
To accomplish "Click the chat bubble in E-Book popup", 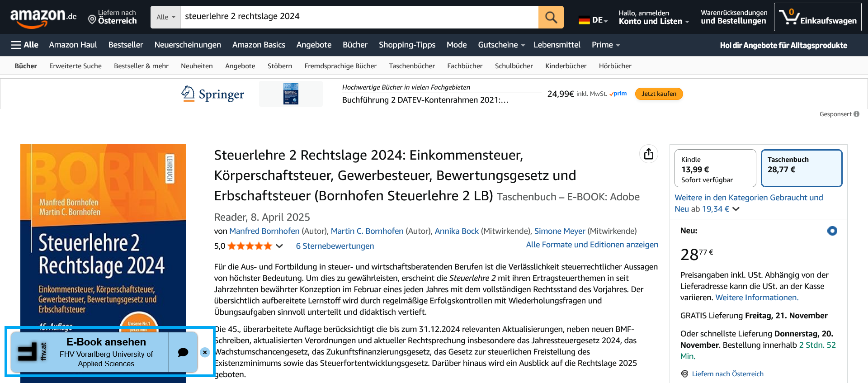I will click(183, 352).
